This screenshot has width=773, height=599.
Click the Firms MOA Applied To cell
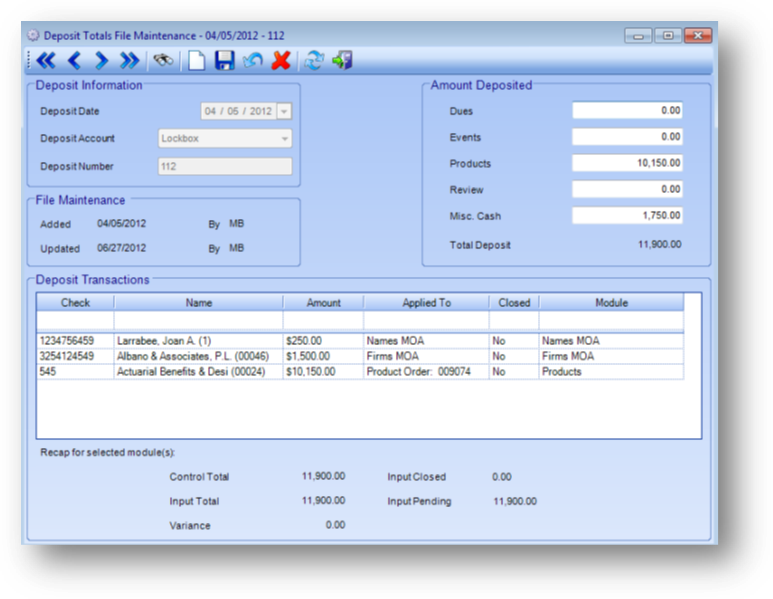(x=426, y=356)
